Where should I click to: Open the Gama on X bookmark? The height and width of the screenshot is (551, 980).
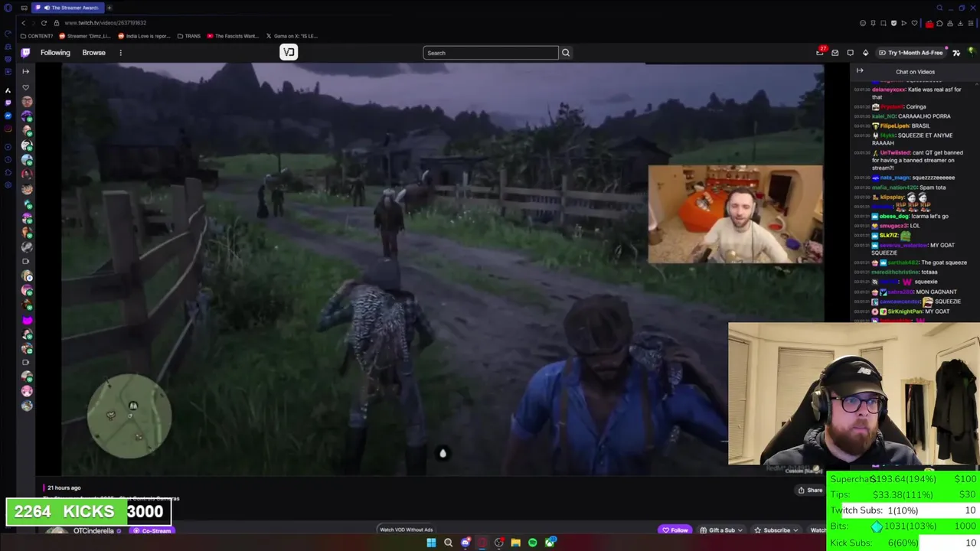tap(292, 36)
